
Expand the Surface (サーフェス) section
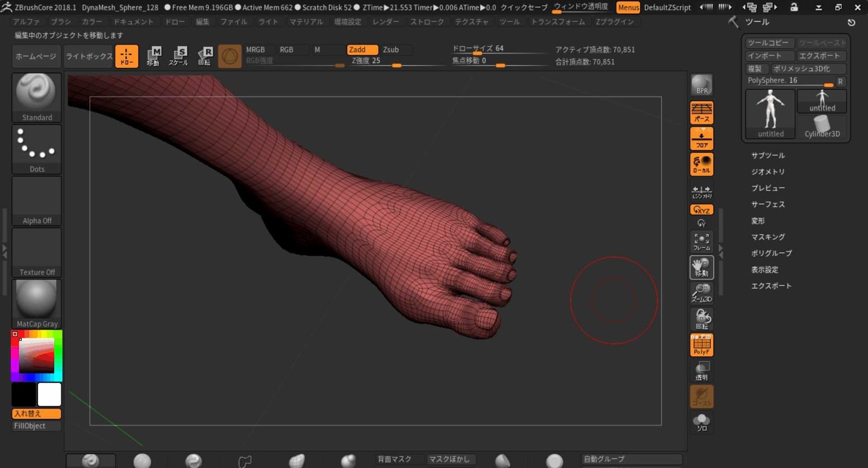click(768, 204)
